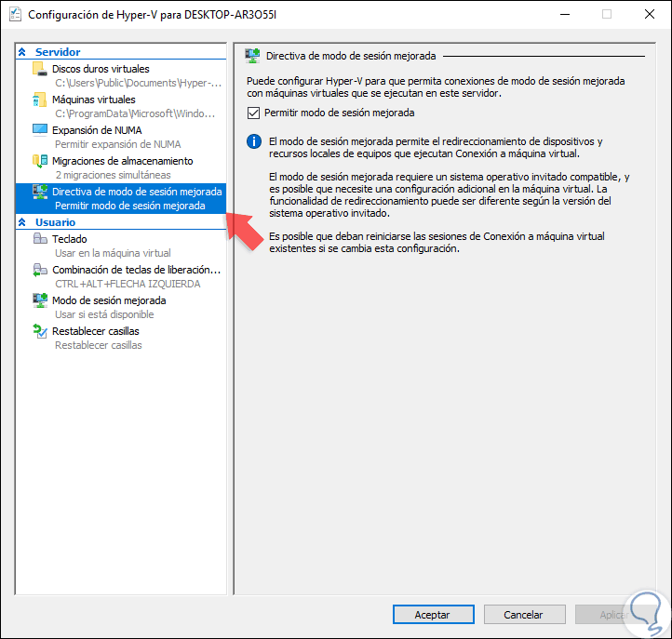Select the Máquinas virtuales setting
Screen dimensions: 672x639
[x=121, y=106]
